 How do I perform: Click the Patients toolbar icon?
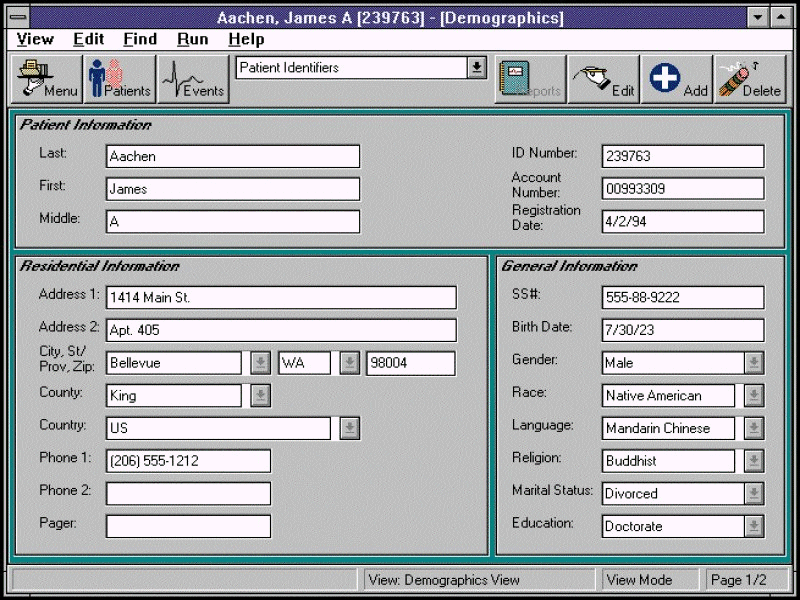tap(120, 79)
